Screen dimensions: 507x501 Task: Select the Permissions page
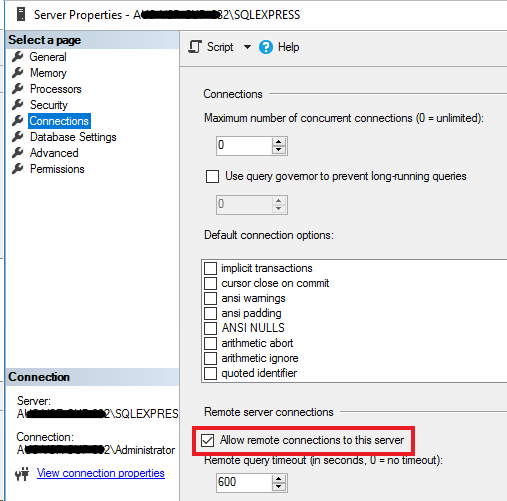point(57,169)
